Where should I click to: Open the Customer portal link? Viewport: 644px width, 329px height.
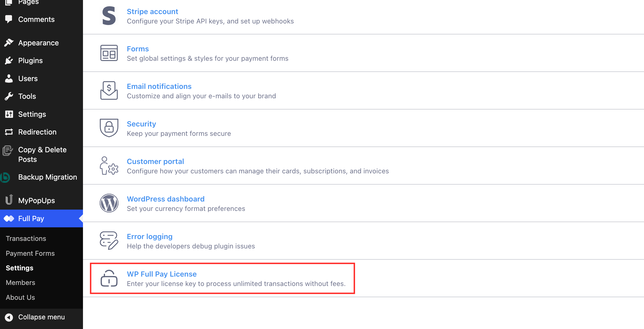156,161
